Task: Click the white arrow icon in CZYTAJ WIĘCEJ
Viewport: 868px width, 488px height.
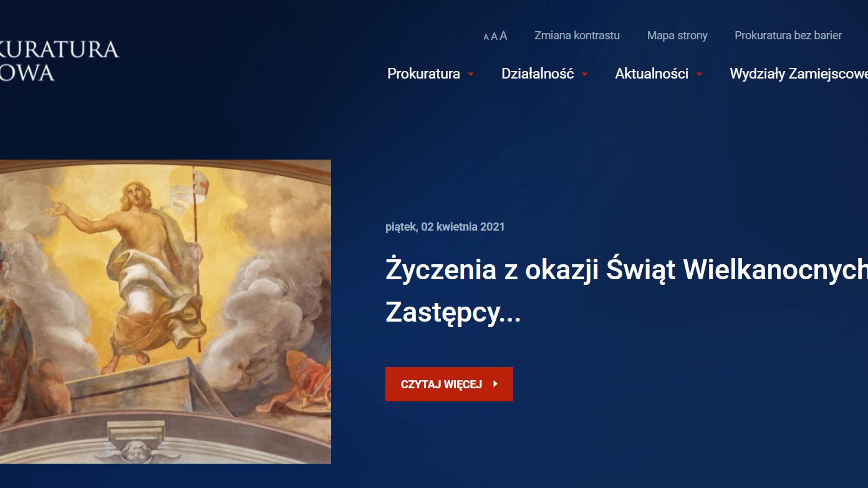Action: [x=495, y=384]
